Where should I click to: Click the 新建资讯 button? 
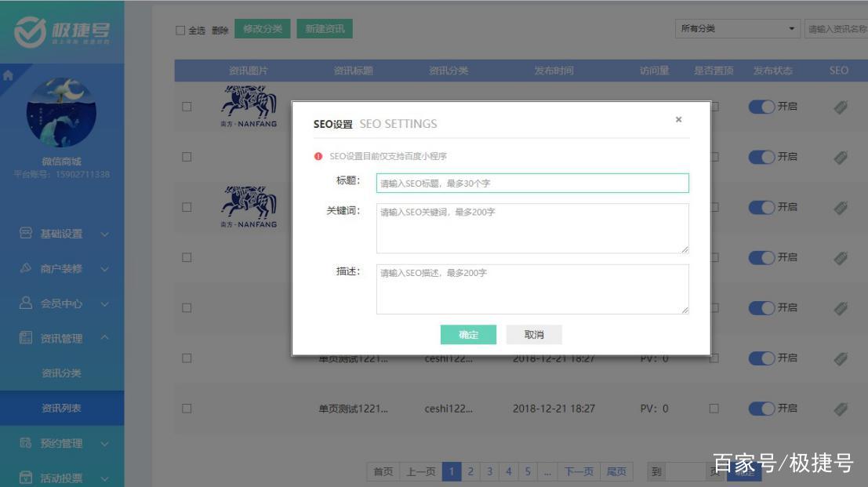(x=325, y=29)
